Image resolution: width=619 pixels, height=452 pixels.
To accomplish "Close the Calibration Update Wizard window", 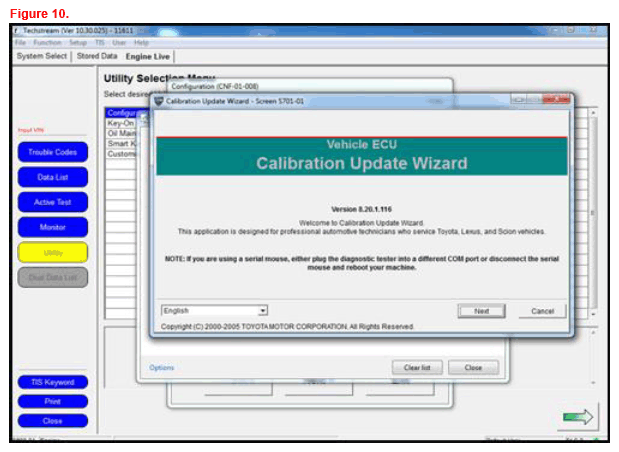I will (x=556, y=99).
